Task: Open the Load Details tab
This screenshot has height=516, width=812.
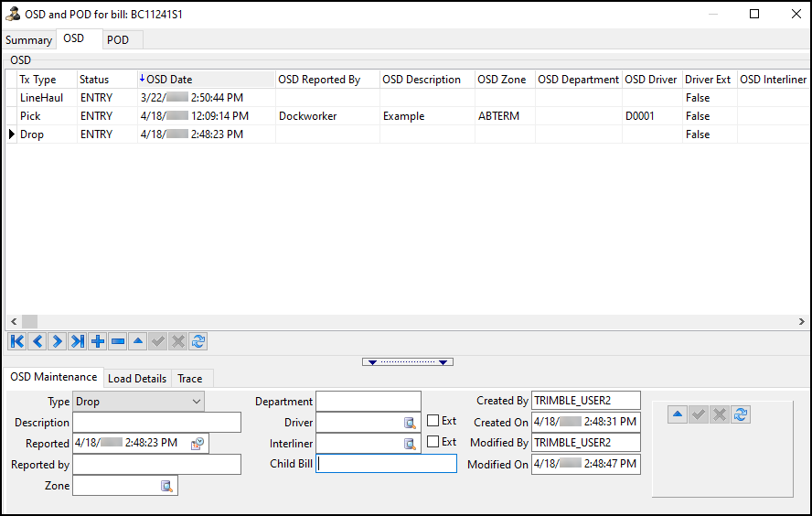Action: click(x=137, y=379)
